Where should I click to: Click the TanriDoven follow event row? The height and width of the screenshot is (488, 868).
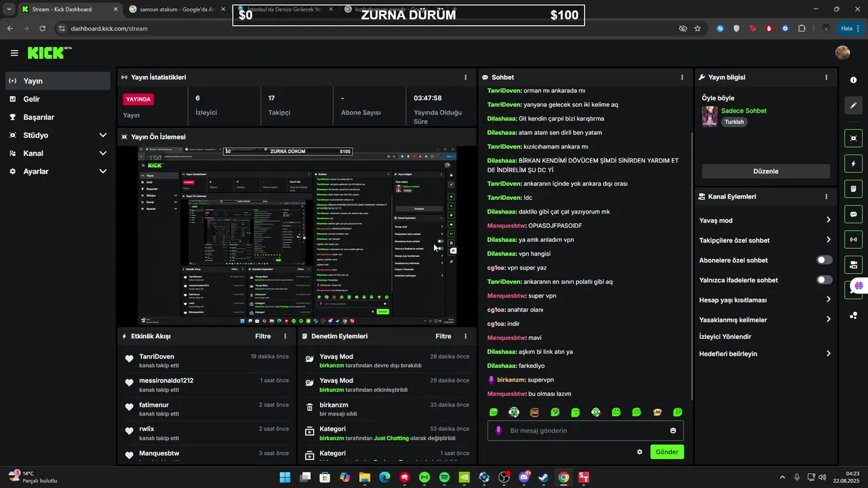click(207, 361)
